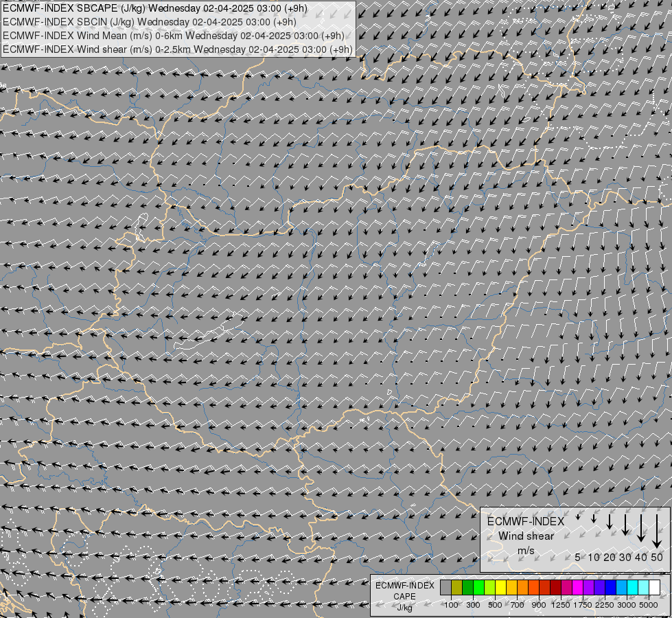Screen dimensions: 672x618
Task: Click the '20' label in the shear legend
Action: pyautogui.click(x=610, y=558)
